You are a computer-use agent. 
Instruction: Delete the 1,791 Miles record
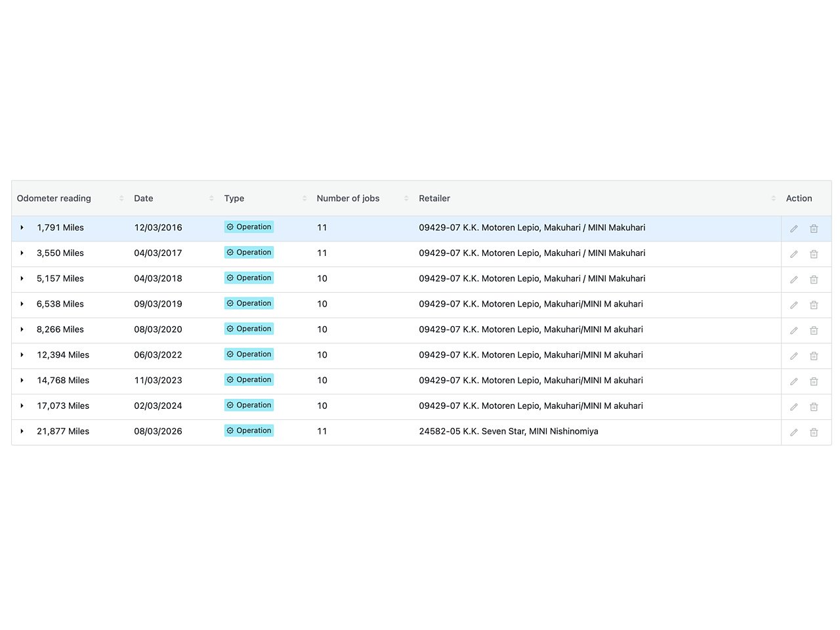click(x=814, y=229)
